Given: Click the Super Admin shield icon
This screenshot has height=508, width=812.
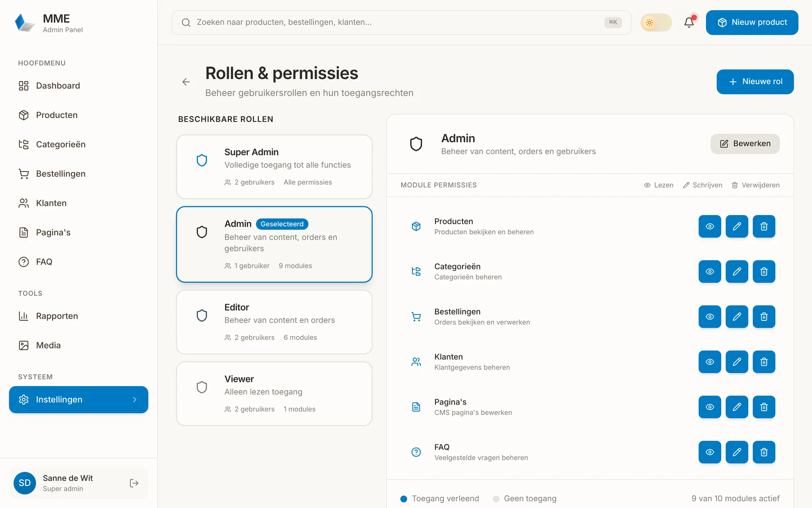Looking at the screenshot, I should tap(202, 160).
